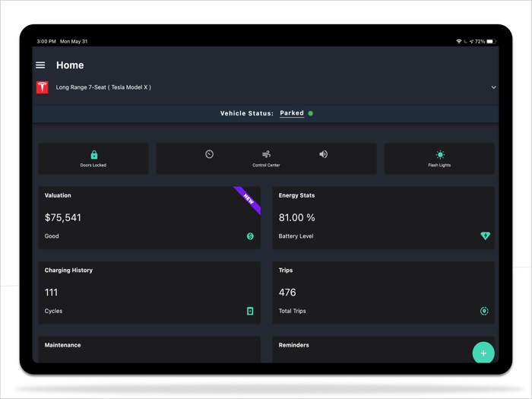The height and width of the screenshot is (399, 532).
Task: Open the Maintenance card
Action: click(150, 350)
